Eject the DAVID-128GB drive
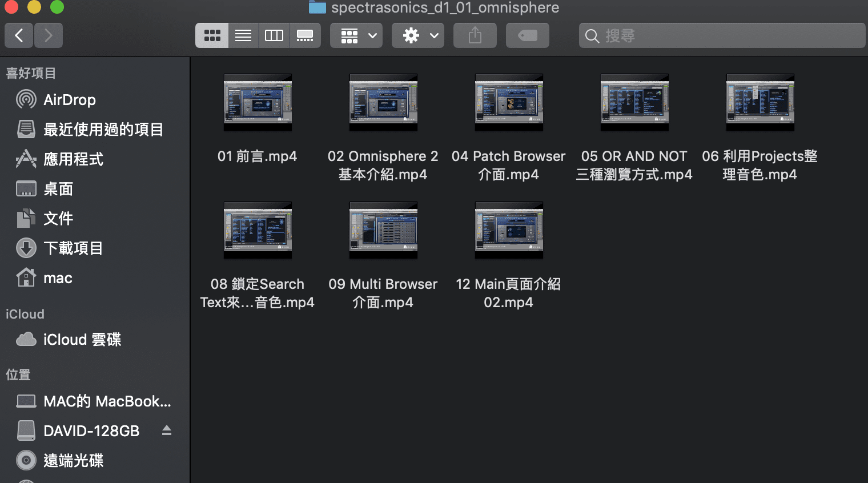 (x=167, y=430)
